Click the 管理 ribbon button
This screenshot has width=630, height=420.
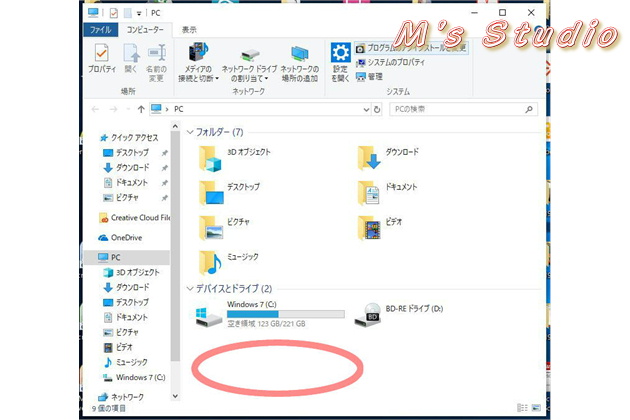coord(369,76)
